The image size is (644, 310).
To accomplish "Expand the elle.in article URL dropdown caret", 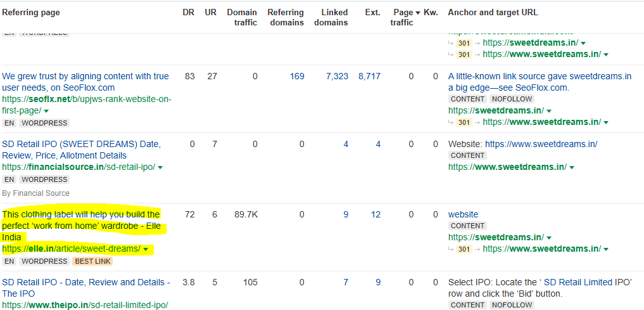I will (x=146, y=249).
